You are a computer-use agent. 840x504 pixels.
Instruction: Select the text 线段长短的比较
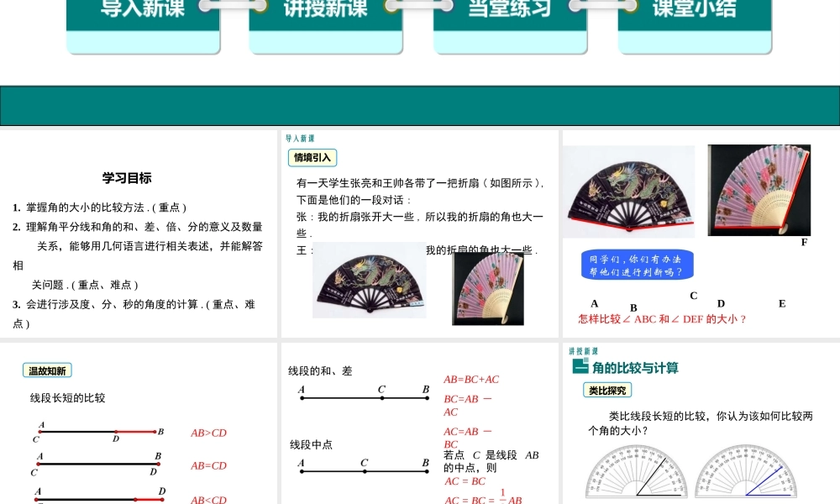(67, 398)
